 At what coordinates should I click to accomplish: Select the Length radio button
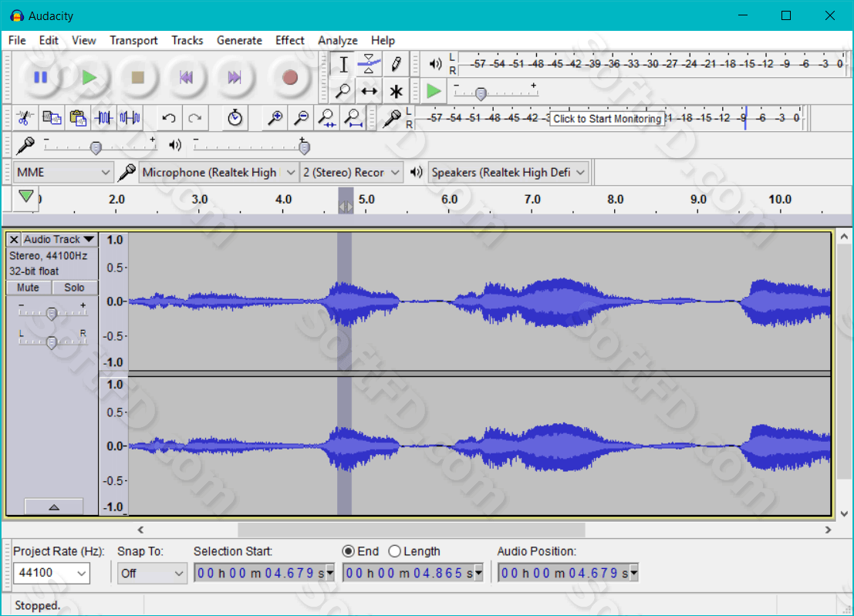pyautogui.click(x=395, y=551)
